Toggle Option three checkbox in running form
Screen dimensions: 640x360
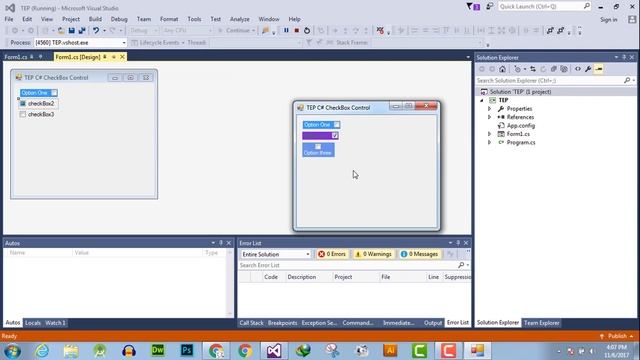318,147
